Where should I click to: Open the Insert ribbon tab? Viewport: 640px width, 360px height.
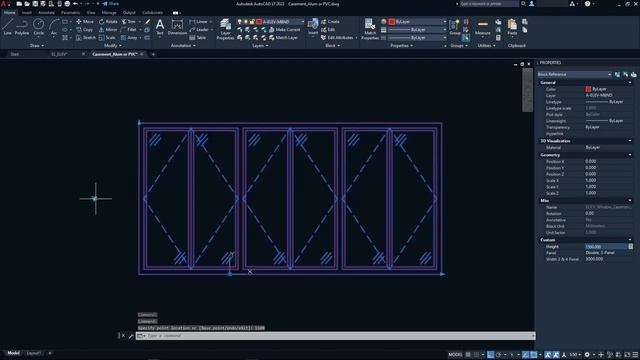point(27,13)
